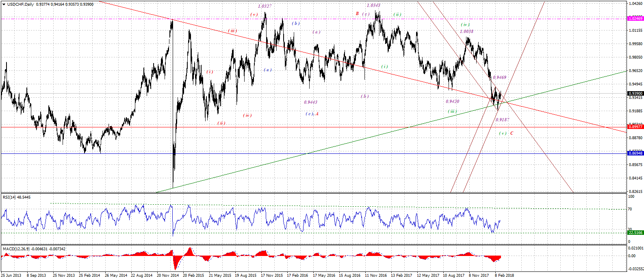
Task: Select the blue (c), A wave label
Action: point(312,114)
